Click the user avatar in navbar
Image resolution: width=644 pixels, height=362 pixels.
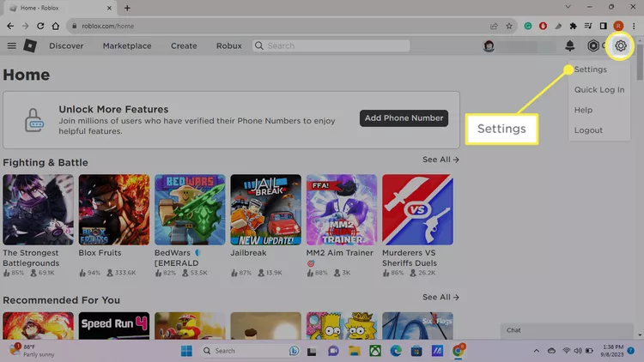click(489, 46)
